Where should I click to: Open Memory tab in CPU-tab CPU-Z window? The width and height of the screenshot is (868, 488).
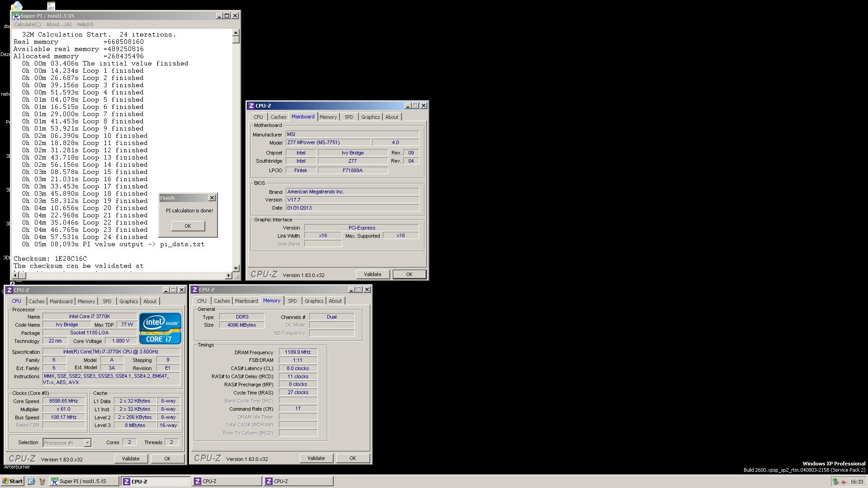86,301
